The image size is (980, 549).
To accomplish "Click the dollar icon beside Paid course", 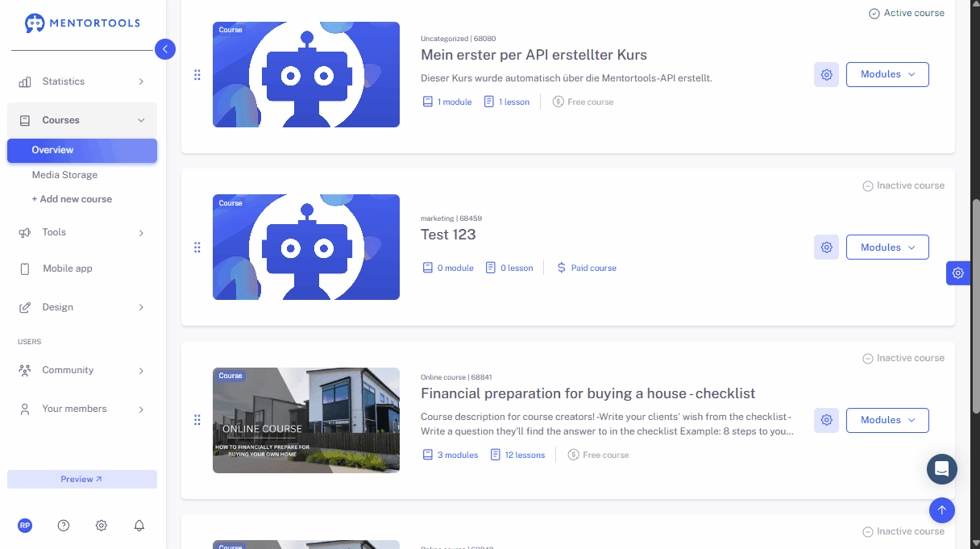I will pyautogui.click(x=562, y=268).
